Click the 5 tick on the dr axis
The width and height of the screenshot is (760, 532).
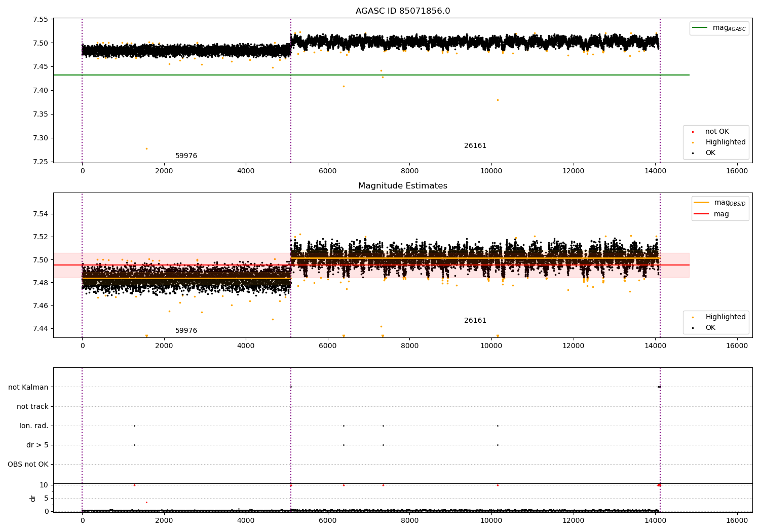pyautogui.click(x=46, y=499)
